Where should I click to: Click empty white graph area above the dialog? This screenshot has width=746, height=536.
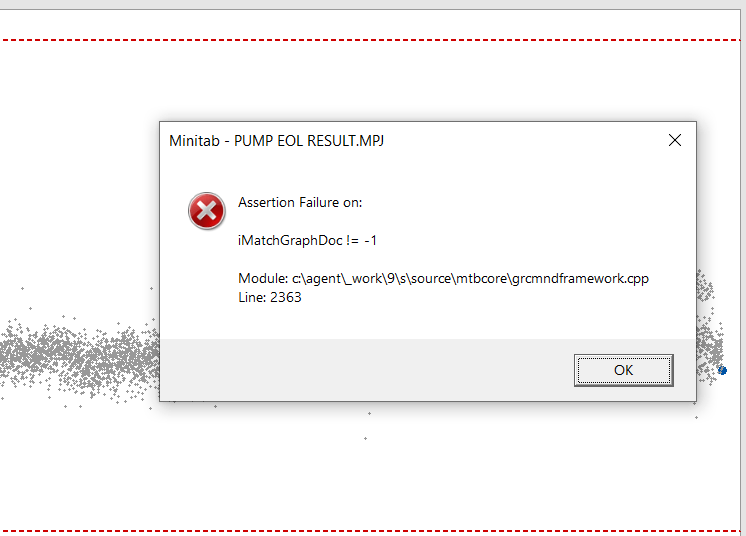[x=371, y=81]
